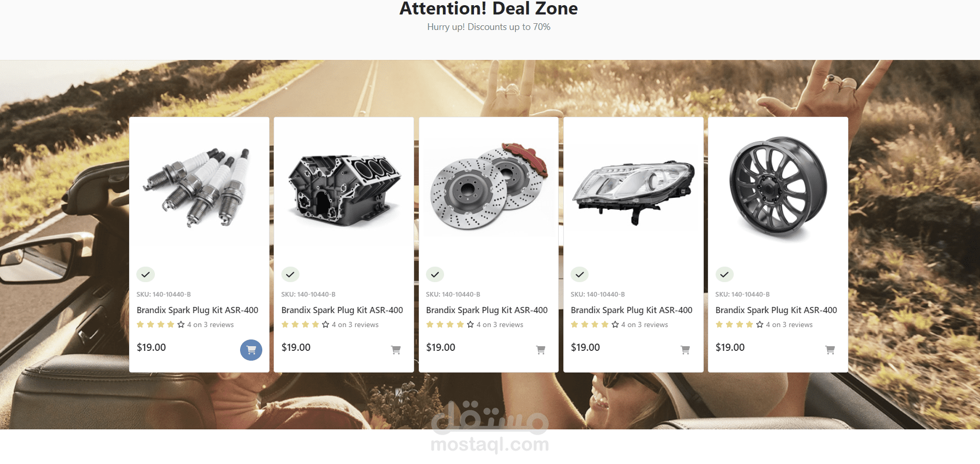Viewport: 980px width, 464px height.
Task: Open the alloy wheel product image
Action: point(778,186)
